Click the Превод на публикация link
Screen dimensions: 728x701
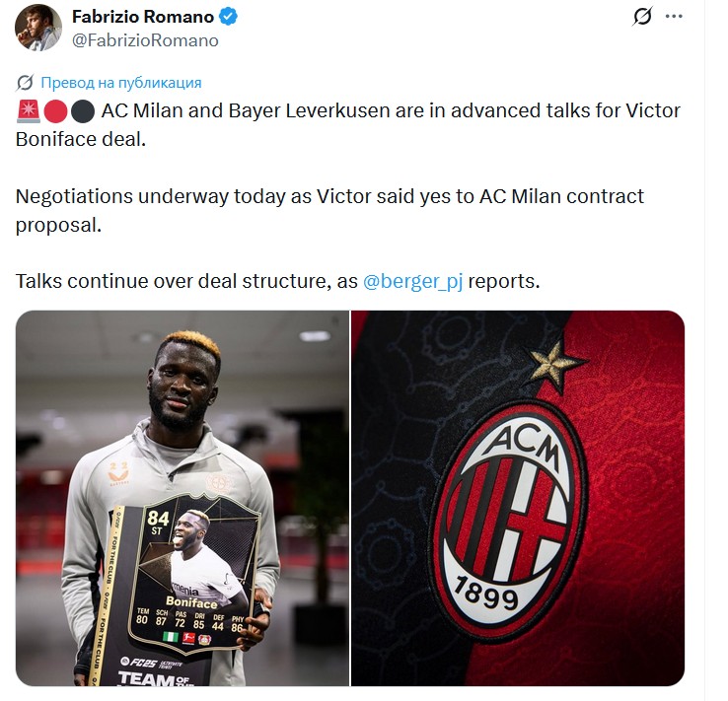click(121, 83)
